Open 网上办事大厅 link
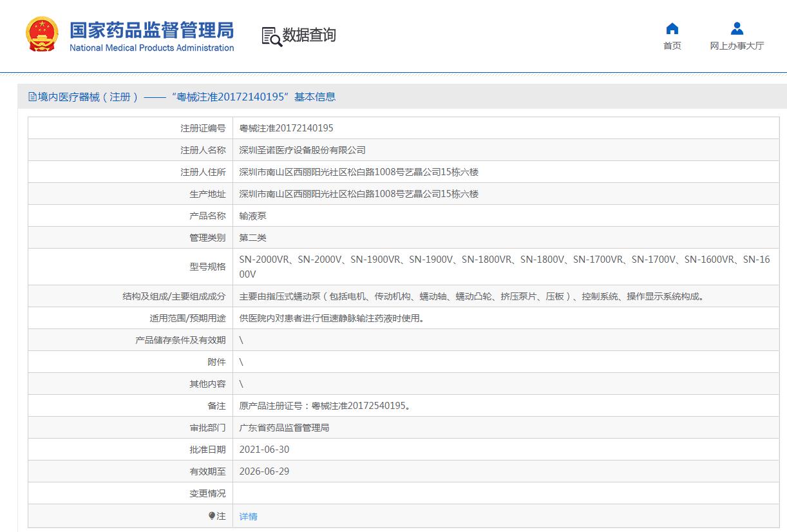This screenshot has width=787, height=532. (x=737, y=46)
